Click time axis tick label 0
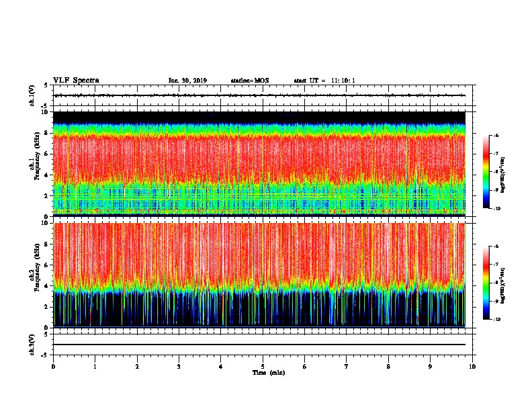 (53, 367)
